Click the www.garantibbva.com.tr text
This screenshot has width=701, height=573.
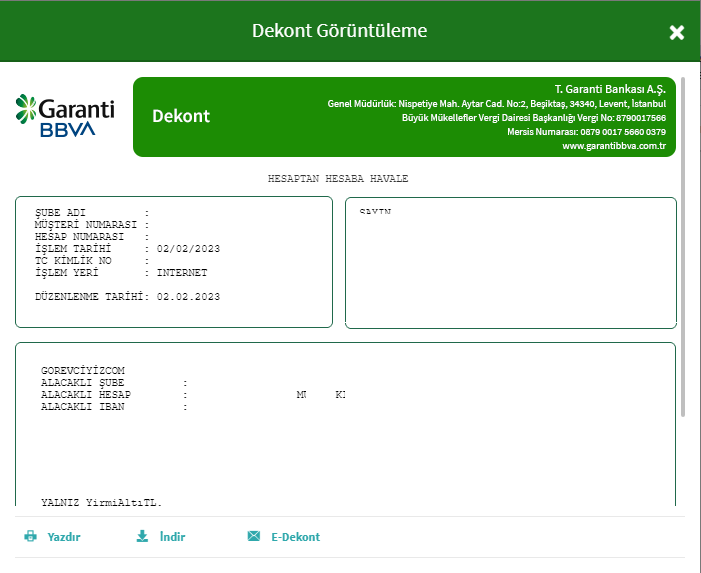pos(614,146)
